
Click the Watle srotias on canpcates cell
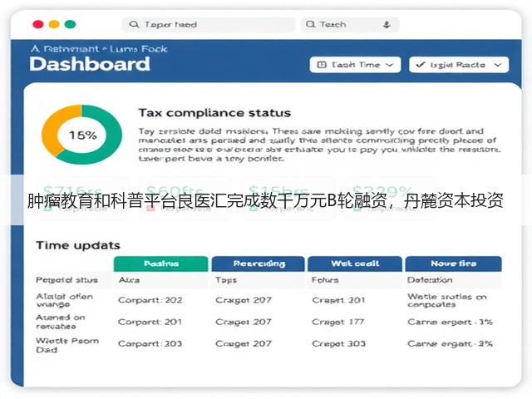pyautogui.click(x=447, y=300)
